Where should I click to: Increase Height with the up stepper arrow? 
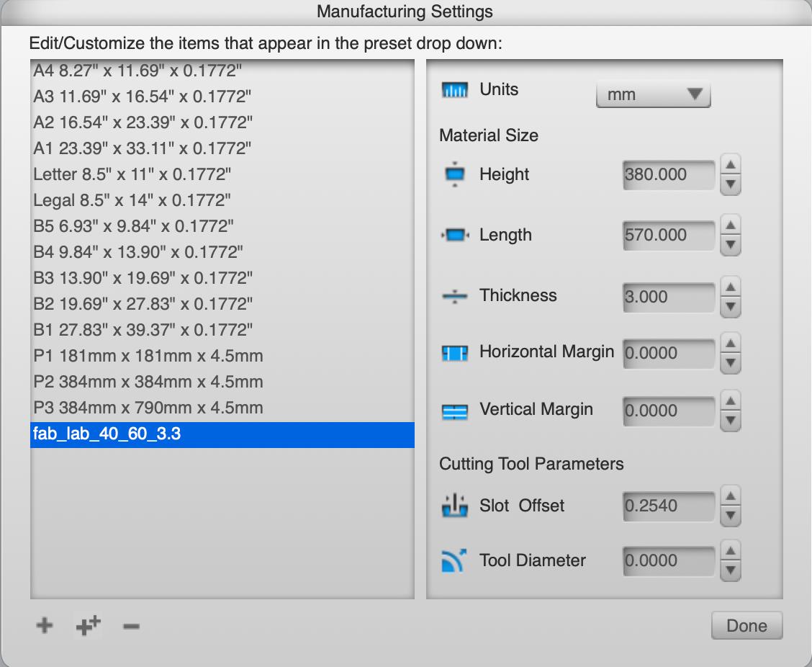(731, 166)
